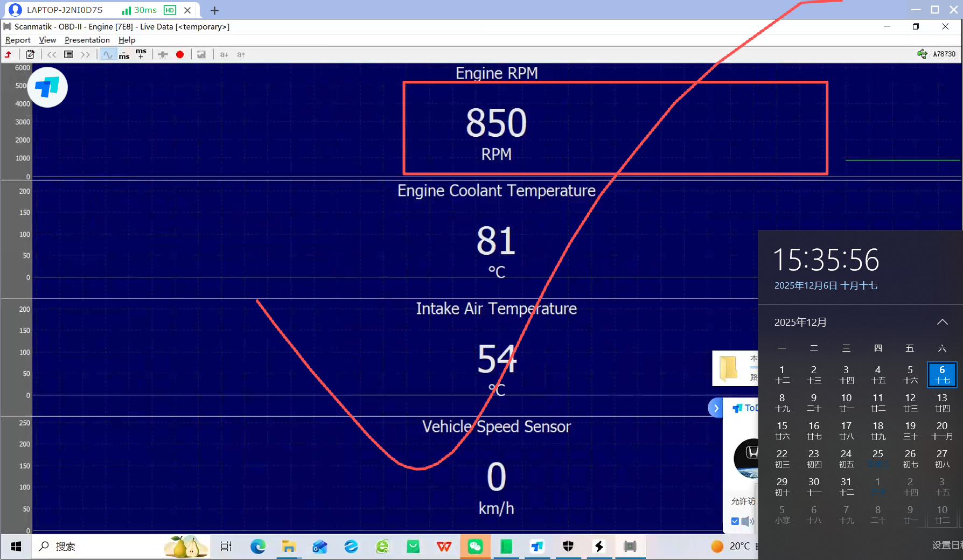The image size is (963, 560).
Task: Toggle the HD quality indicator
Action: tap(170, 10)
